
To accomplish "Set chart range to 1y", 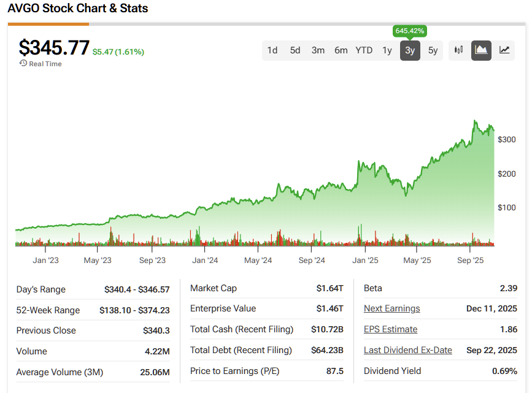I will (x=387, y=50).
